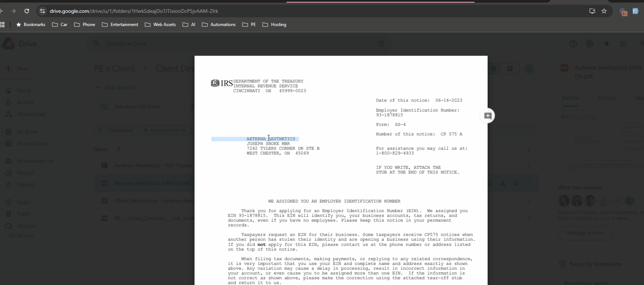Click the rename pencil icon on the EIN PDF row
The image size is (644, 285).
point(503,183)
